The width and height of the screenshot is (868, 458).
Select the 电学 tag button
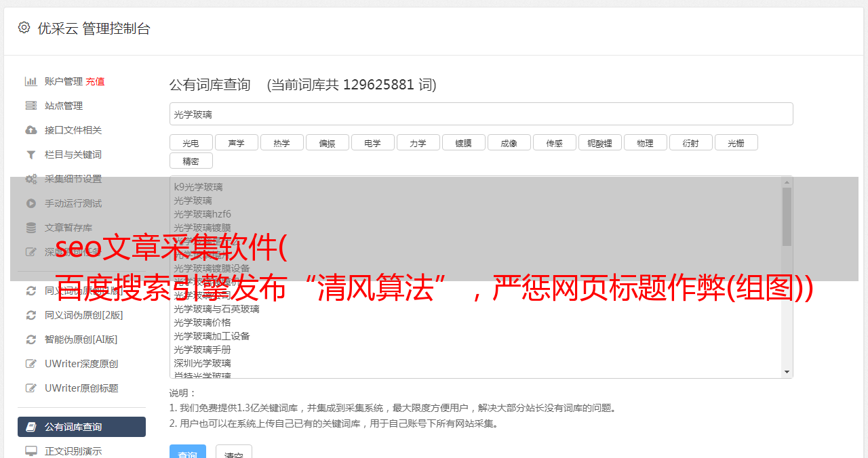[x=372, y=142]
